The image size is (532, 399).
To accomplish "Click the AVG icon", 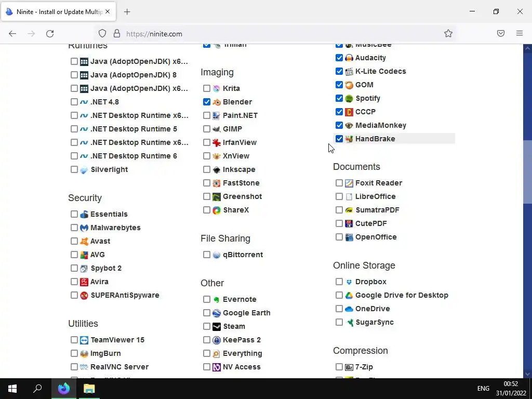I will click(x=84, y=255).
